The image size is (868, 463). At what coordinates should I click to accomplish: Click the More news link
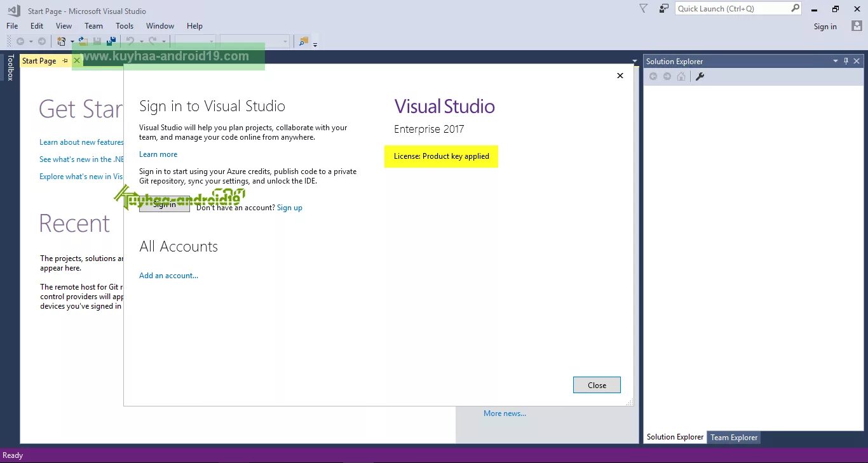point(505,413)
